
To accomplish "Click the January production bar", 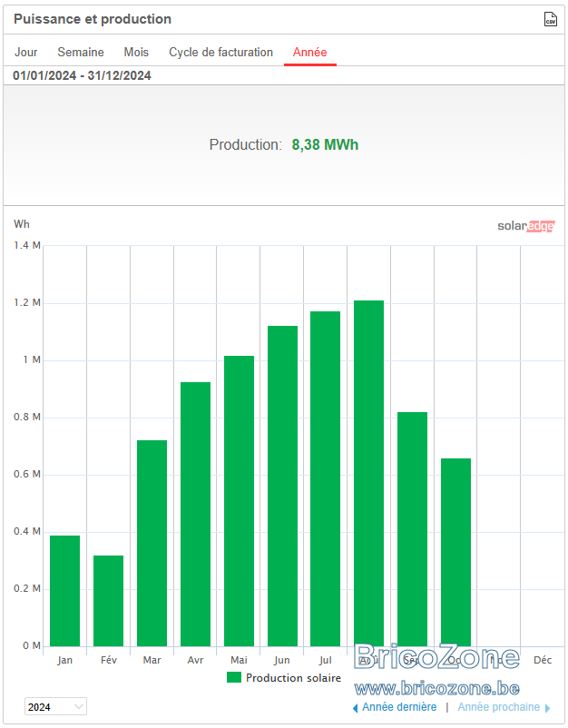I will click(65, 591).
